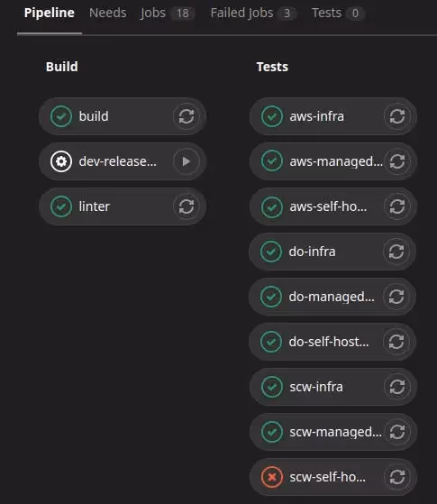Retry the do-self-host job
Viewport: 437px width, 504px height.
[x=396, y=342]
